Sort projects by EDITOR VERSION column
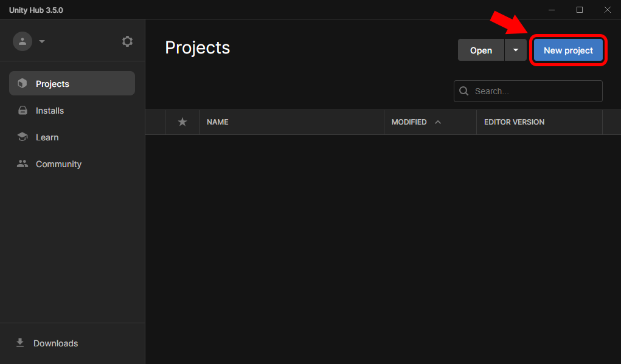The image size is (621, 364). [514, 122]
